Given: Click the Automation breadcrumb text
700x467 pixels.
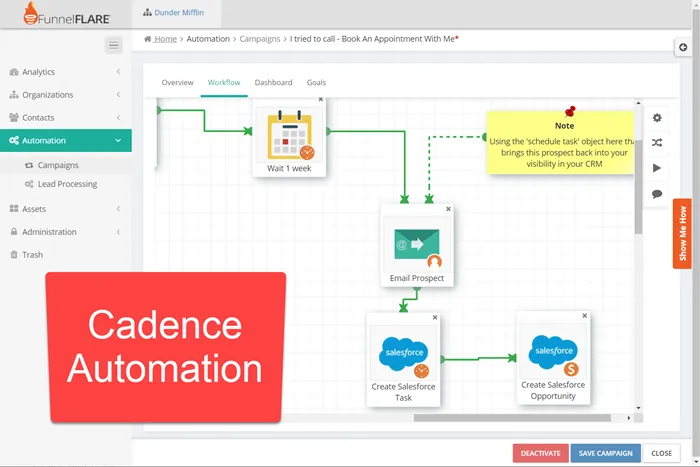Looking at the screenshot, I should [x=208, y=39].
